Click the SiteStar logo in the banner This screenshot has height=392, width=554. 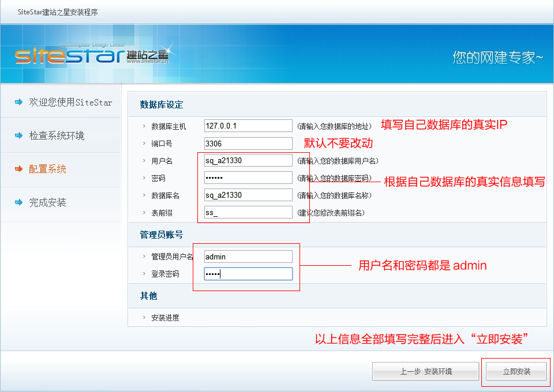91,56
